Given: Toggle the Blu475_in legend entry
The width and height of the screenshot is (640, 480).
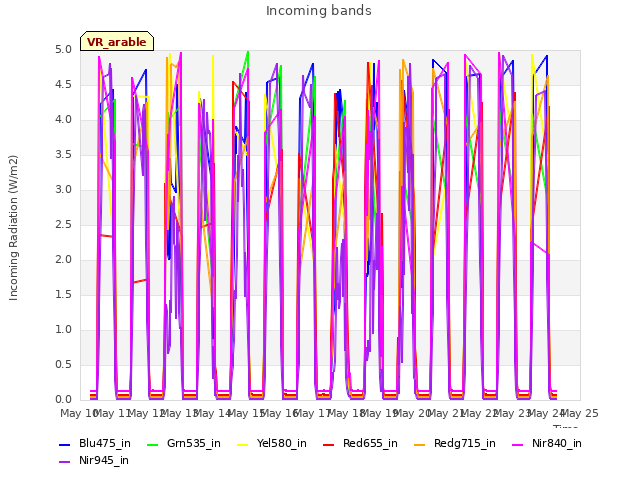Looking at the screenshot, I should point(95,444).
